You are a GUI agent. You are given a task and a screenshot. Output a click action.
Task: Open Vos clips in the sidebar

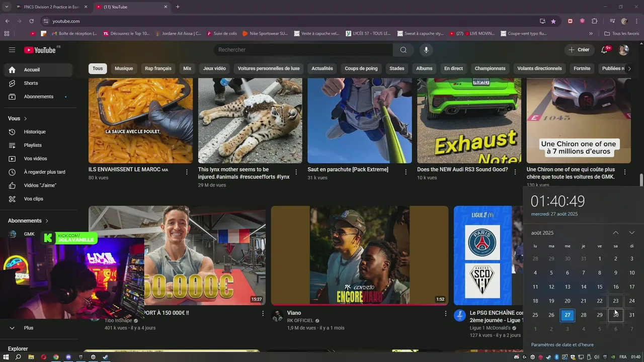click(38, 199)
